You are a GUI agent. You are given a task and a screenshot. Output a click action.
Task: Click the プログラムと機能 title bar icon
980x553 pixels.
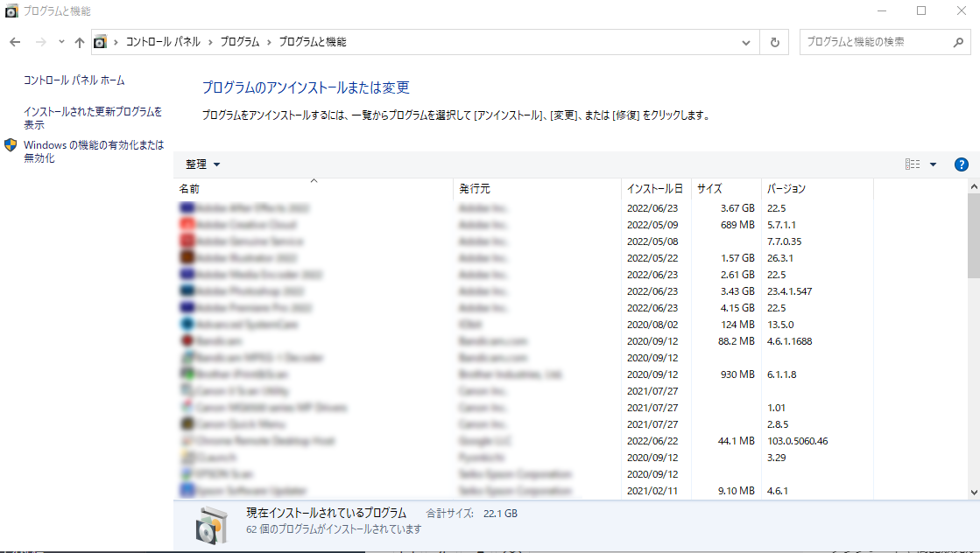[x=11, y=10]
